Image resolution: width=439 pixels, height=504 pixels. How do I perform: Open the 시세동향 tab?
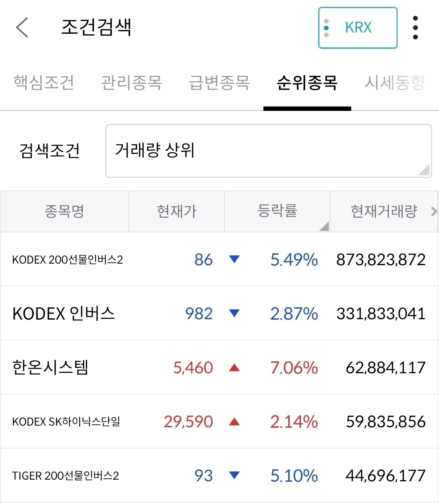coord(395,82)
